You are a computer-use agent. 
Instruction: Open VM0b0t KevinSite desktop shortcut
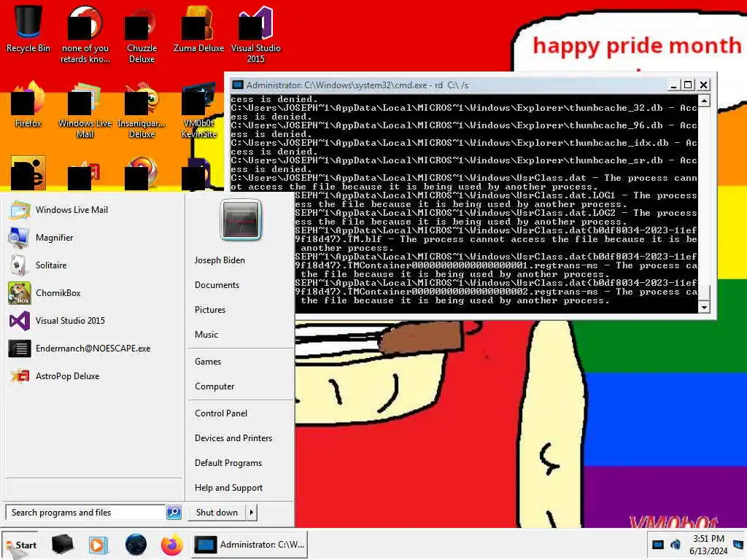point(198,109)
